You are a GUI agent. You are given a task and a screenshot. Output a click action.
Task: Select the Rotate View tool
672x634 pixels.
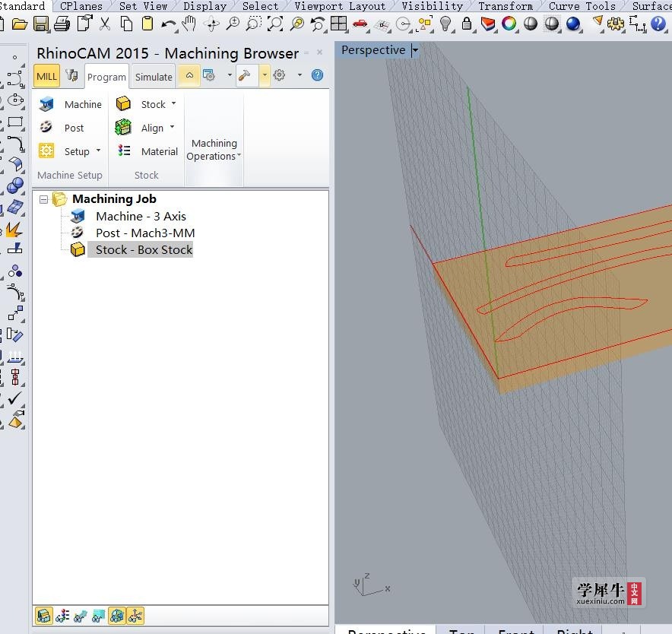point(211,24)
